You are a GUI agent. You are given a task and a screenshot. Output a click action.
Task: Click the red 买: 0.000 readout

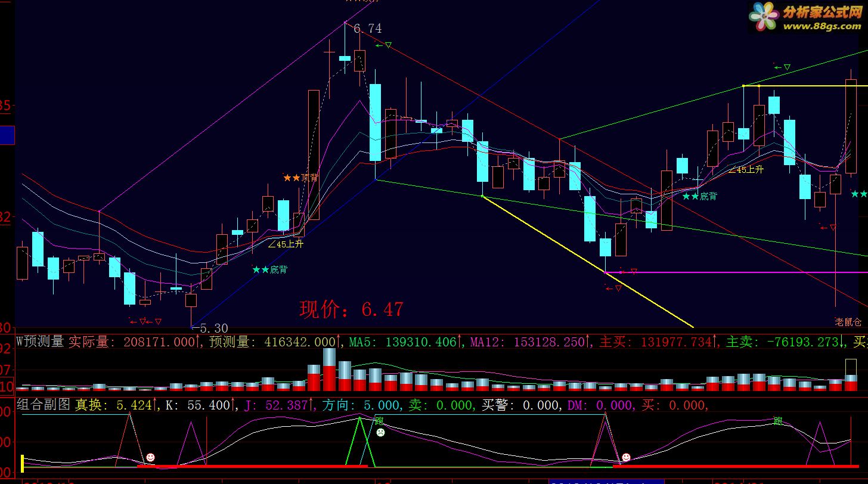pyautogui.click(x=675, y=405)
